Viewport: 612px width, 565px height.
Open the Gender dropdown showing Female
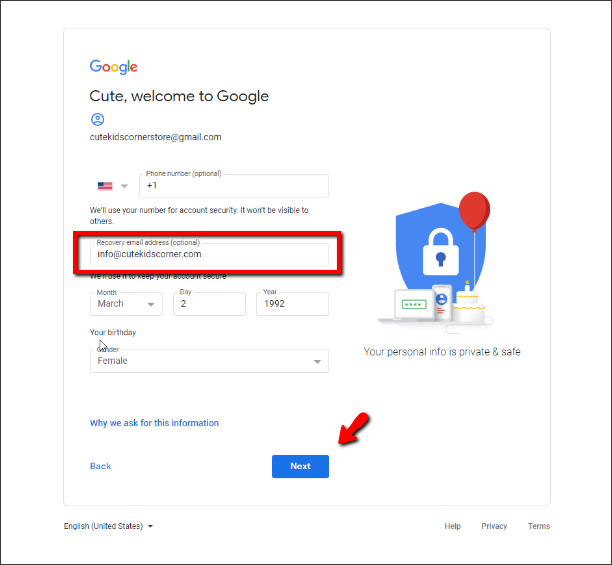pos(209,361)
